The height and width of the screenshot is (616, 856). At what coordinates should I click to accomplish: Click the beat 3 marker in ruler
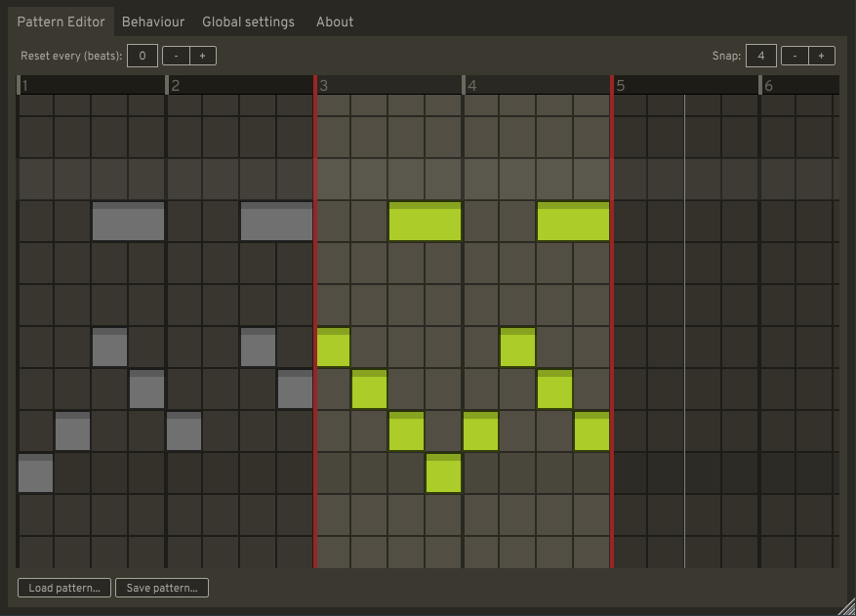point(324,86)
